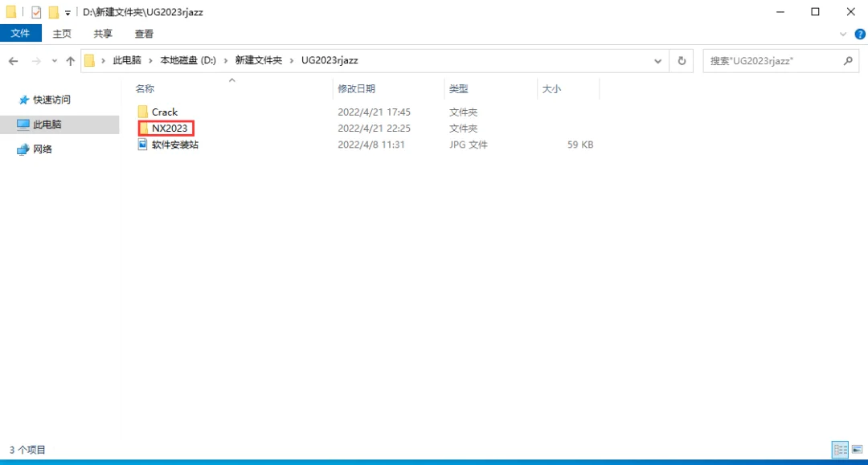Click the 59 KB size cell
This screenshot has width=868, height=465.
pos(580,145)
